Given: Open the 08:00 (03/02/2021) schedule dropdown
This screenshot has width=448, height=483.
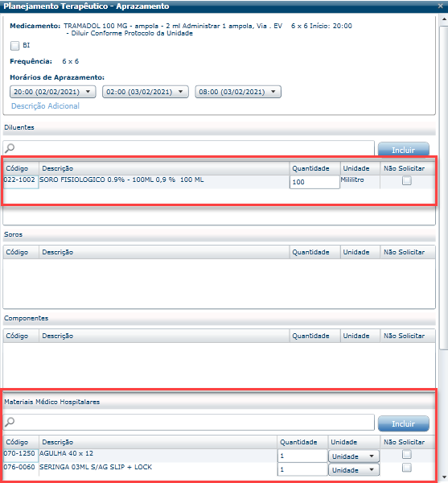Looking at the screenshot, I should pyautogui.click(x=238, y=92).
